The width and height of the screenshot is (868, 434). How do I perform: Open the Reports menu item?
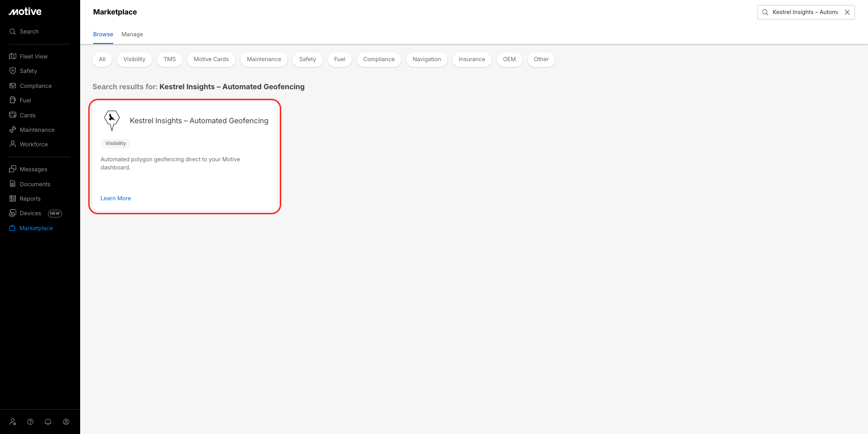[30, 198]
